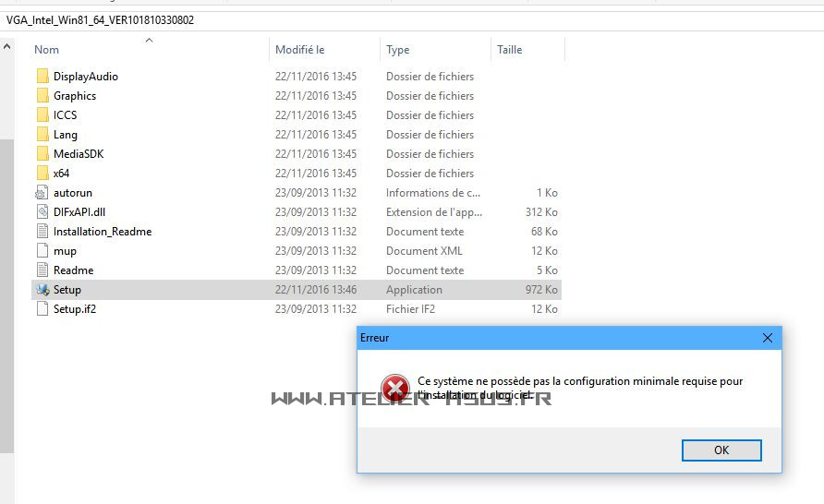Select the Setup application name
This screenshot has height=504, width=824.
click(x=67, y=290)
